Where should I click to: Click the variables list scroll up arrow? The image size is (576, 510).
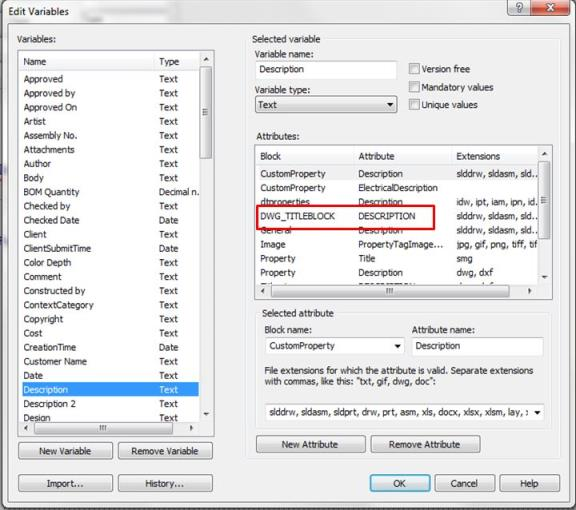(x=206, y=59)
